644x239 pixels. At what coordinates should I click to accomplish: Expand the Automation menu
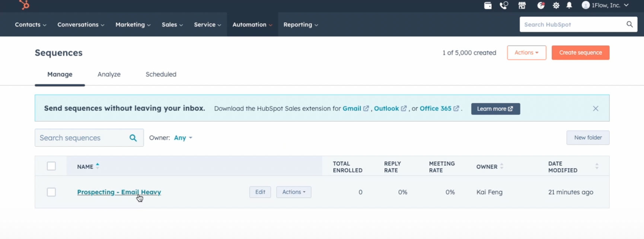pos(252,25)
